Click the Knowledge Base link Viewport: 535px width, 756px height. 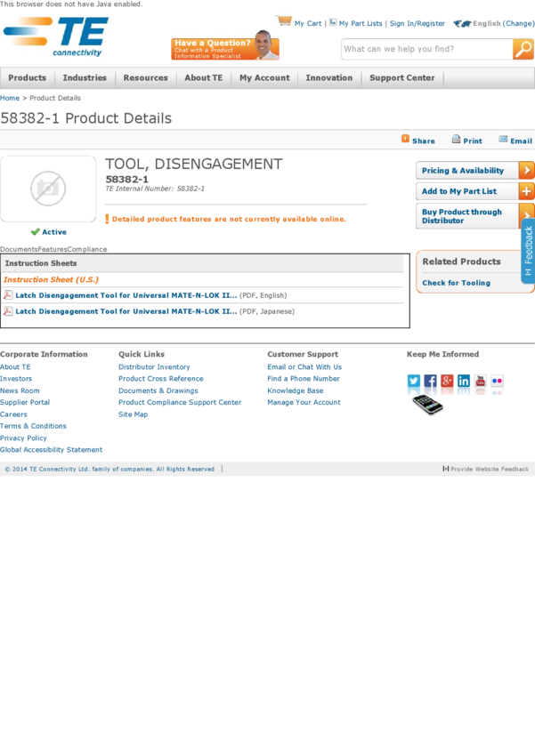click(x=296, y=390)
